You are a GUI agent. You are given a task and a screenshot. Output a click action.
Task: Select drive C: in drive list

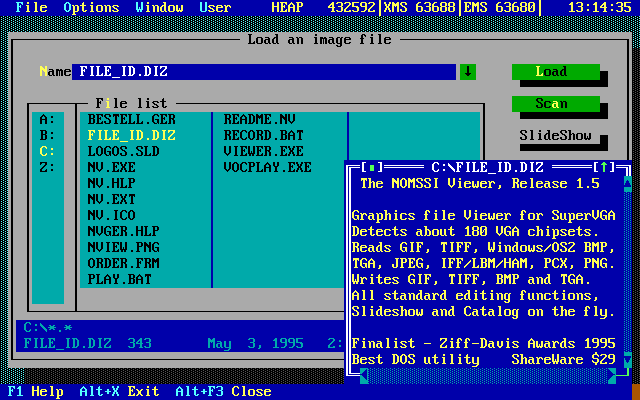[x=47, y=151]
